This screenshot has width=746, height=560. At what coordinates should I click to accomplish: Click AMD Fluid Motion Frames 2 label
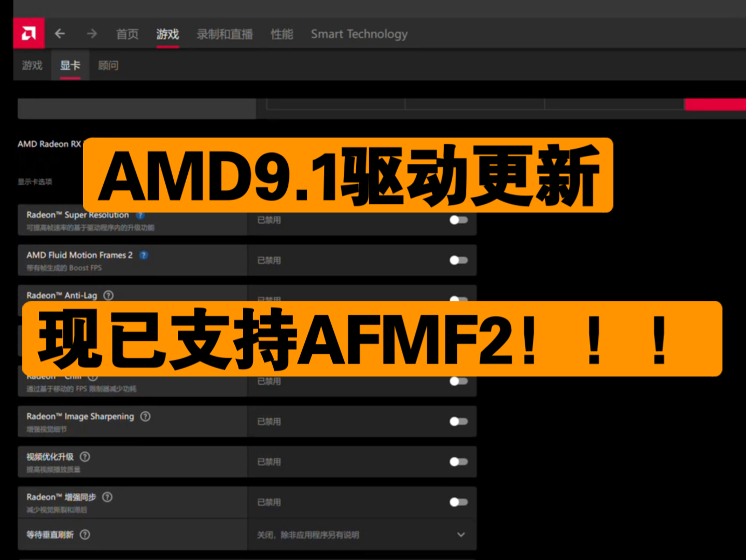click(79, 255)
